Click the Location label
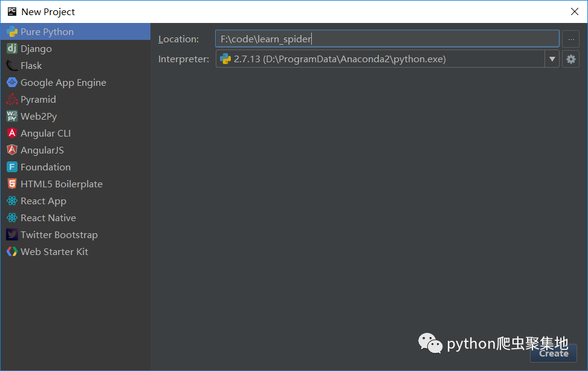The width and height of the screenshot is (588, 371). pos(178,39)
